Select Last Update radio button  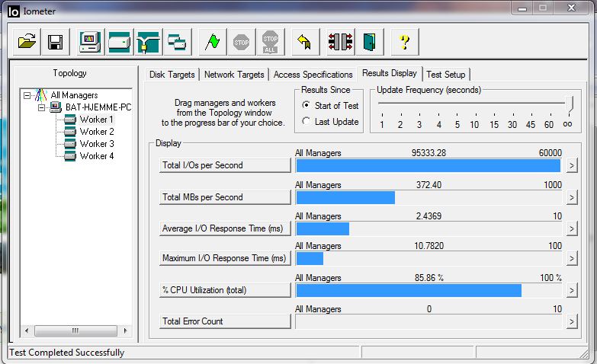(x=306, y=121)
